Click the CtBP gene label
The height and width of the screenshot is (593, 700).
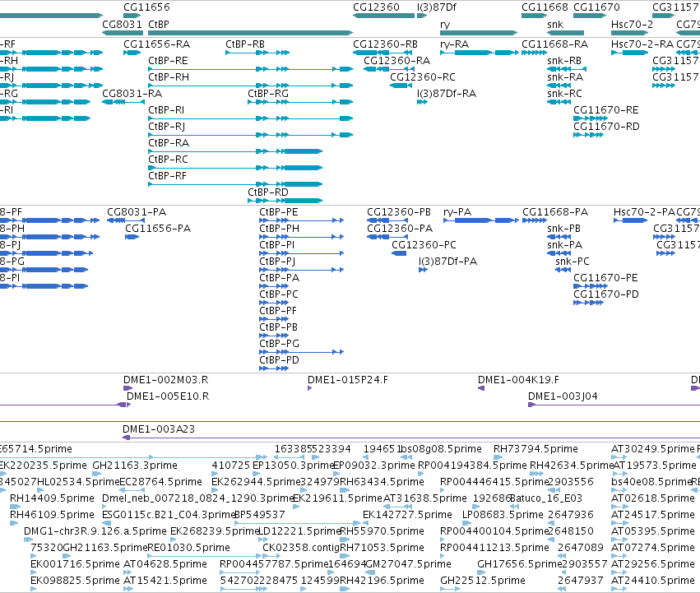tap(159, 25)
